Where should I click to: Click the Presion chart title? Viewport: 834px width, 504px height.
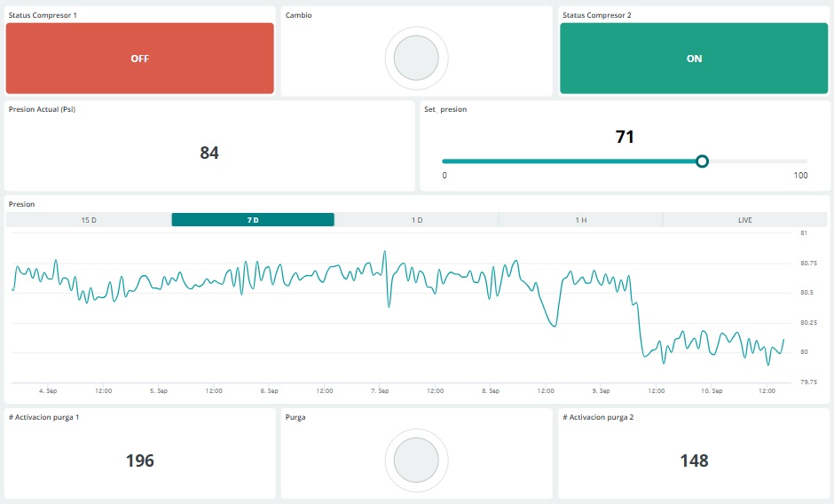pos(21,204)
